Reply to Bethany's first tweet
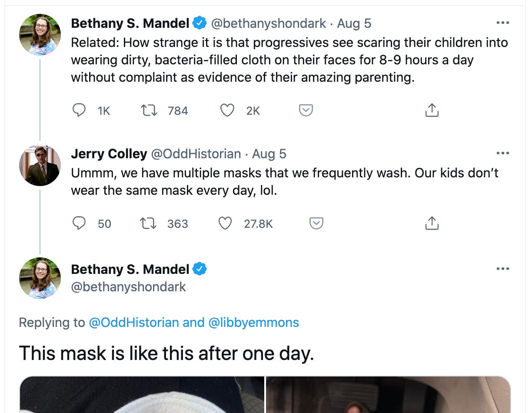 (x=79, y=110)
